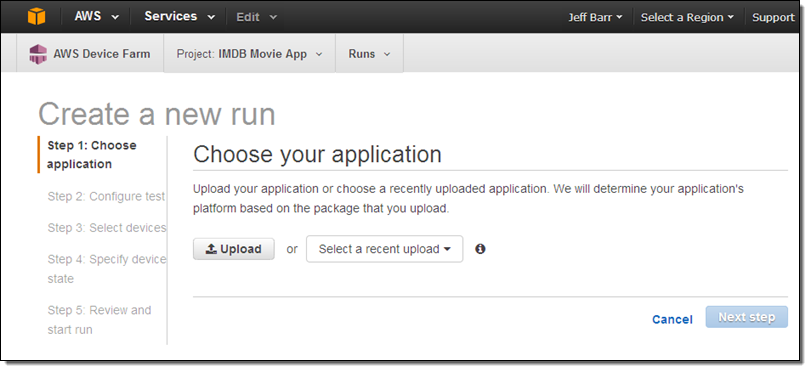Select Step 1: Choose application
Screen dimensions: 810x371
[x=92, y=154]
